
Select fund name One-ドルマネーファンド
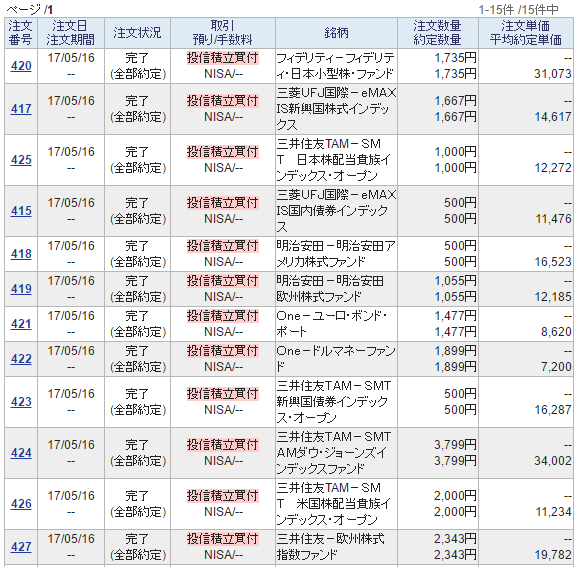(336, 359)
